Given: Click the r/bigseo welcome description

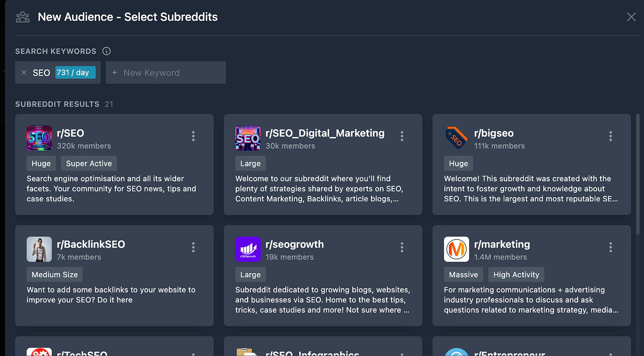Looking at the screenshot, I should click(531, 189).
